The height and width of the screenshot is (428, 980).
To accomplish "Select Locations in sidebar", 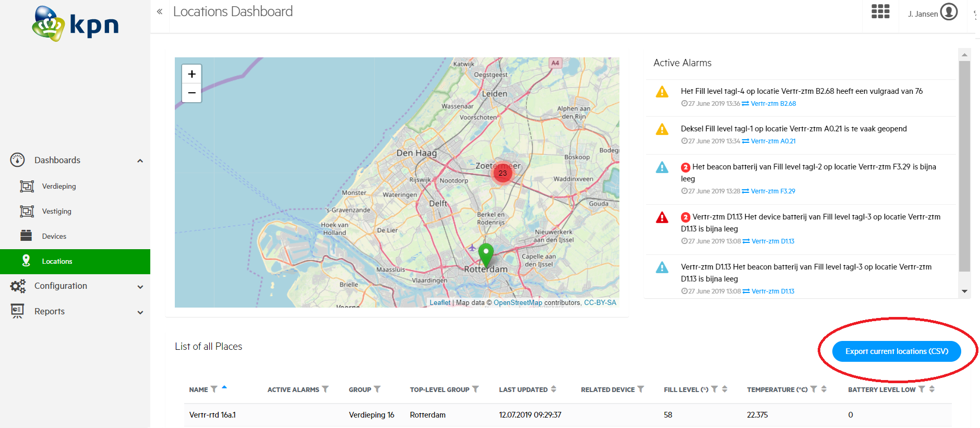I will pos(75,261).
